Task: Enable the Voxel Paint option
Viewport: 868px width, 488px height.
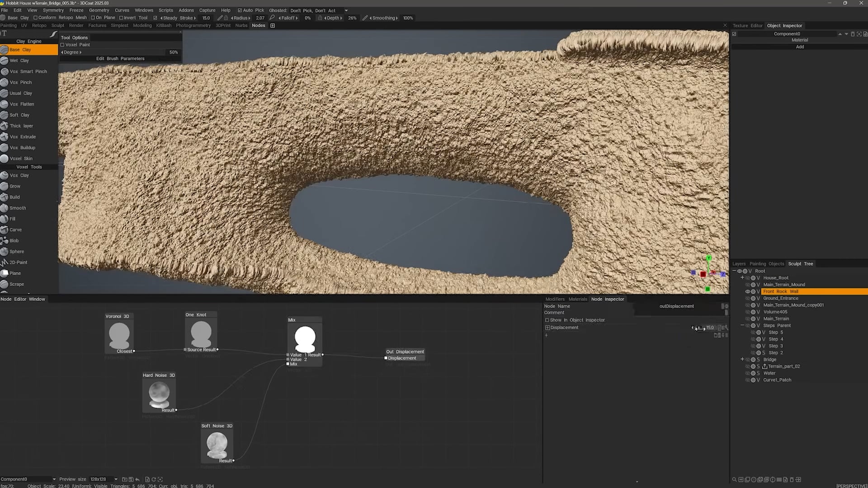Action: [62, 44]
